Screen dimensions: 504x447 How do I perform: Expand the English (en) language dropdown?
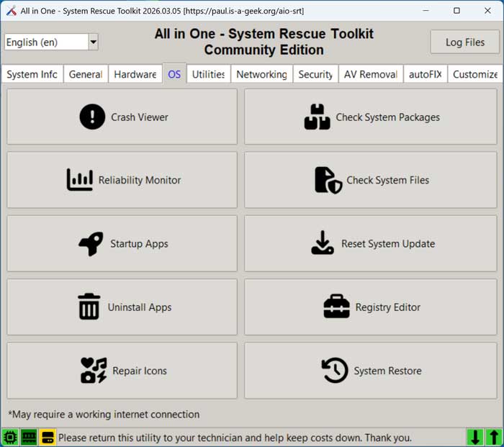(93, 42)
